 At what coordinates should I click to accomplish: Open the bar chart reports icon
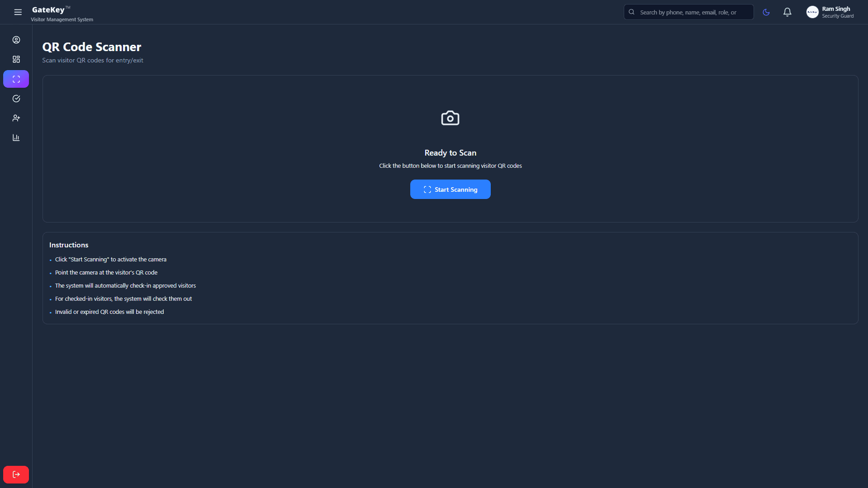click(16, 137)
